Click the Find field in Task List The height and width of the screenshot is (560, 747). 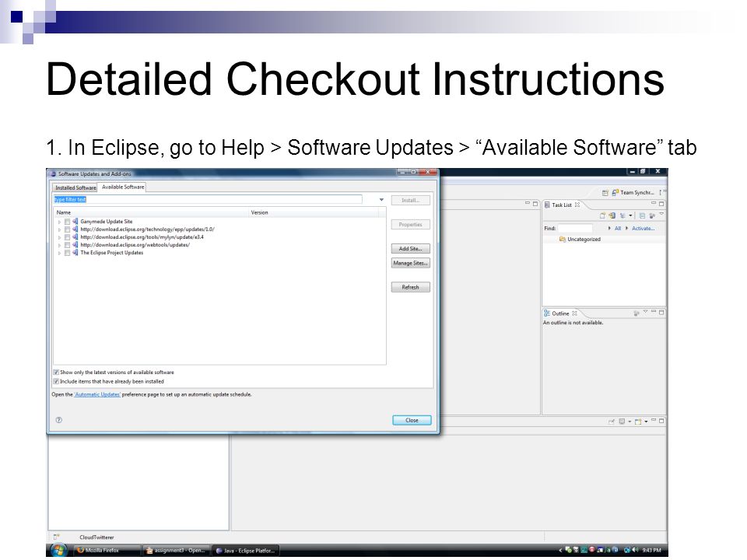575,229
